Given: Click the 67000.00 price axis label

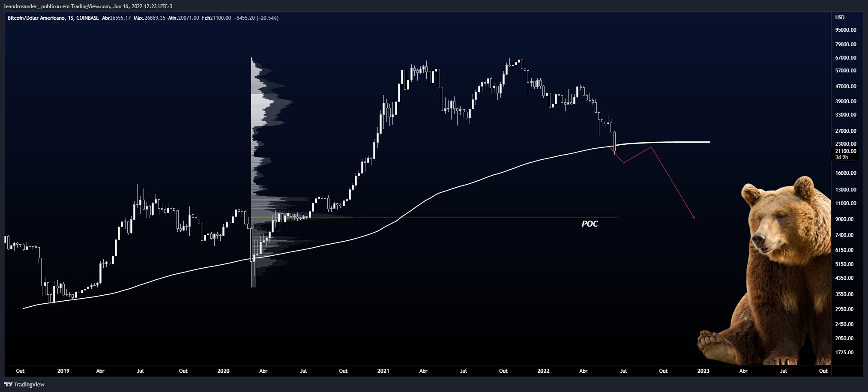Looking at the screenshot, I should point(846,58).
